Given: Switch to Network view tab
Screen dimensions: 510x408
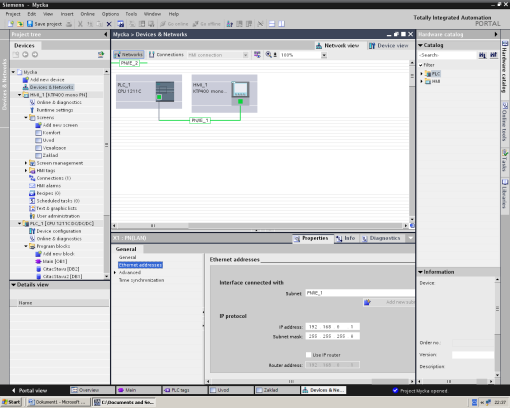Looking at the screenshot, I should coord(338,45).
